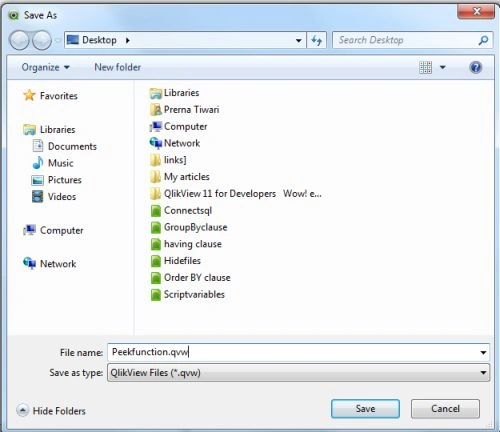500x432 pixels.
Task: Click the Computer icon in the navigation pane
Action: 29,230
